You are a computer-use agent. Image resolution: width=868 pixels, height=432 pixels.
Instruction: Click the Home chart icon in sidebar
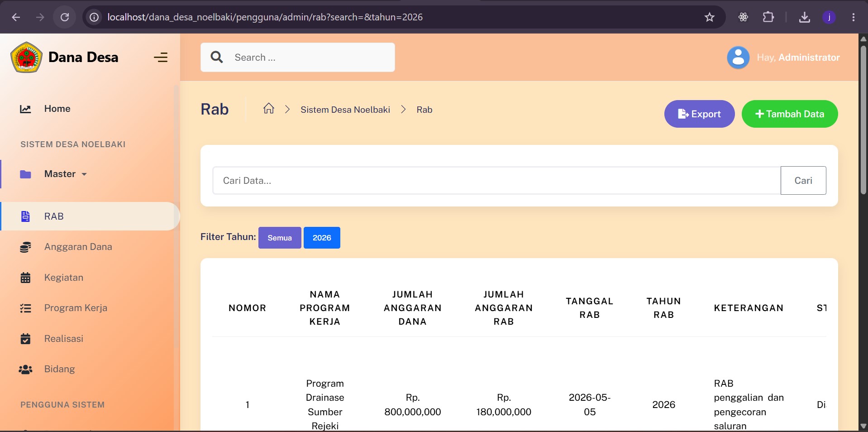pos(25,109)
